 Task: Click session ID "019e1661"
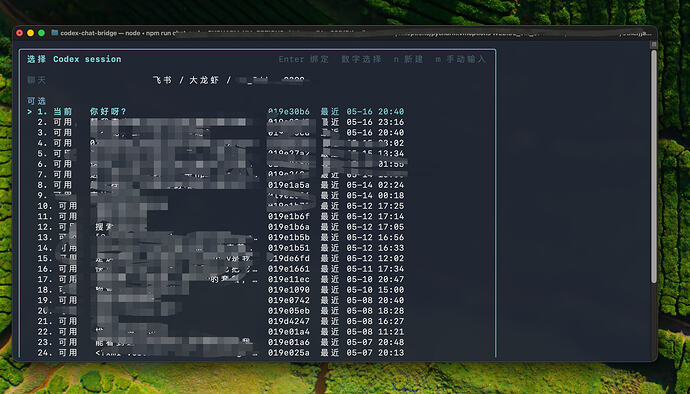(x=289, y=269)
